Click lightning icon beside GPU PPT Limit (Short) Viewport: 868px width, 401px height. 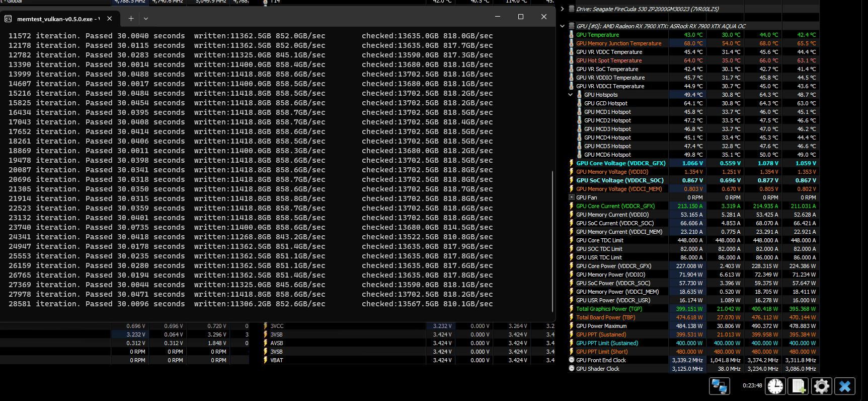[571, 352]
